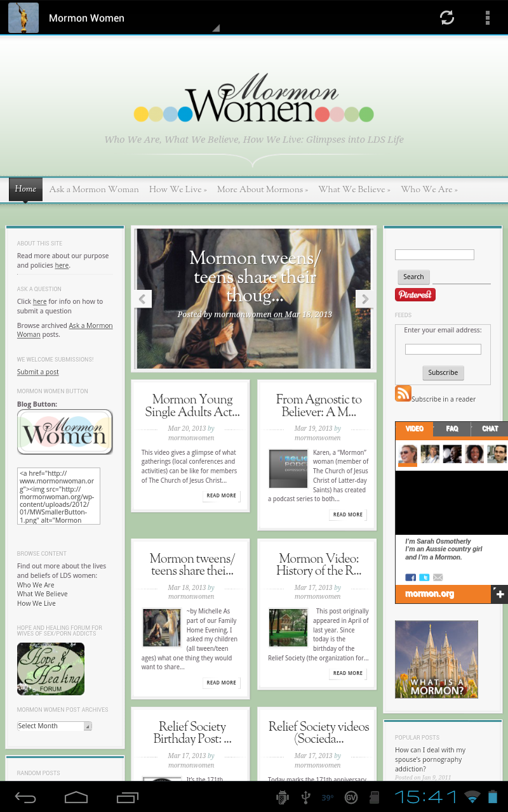The width and height of the screenshot is (508, 812).
Task: Click the Subscribe button under Feeds
Action: (443, 373)
